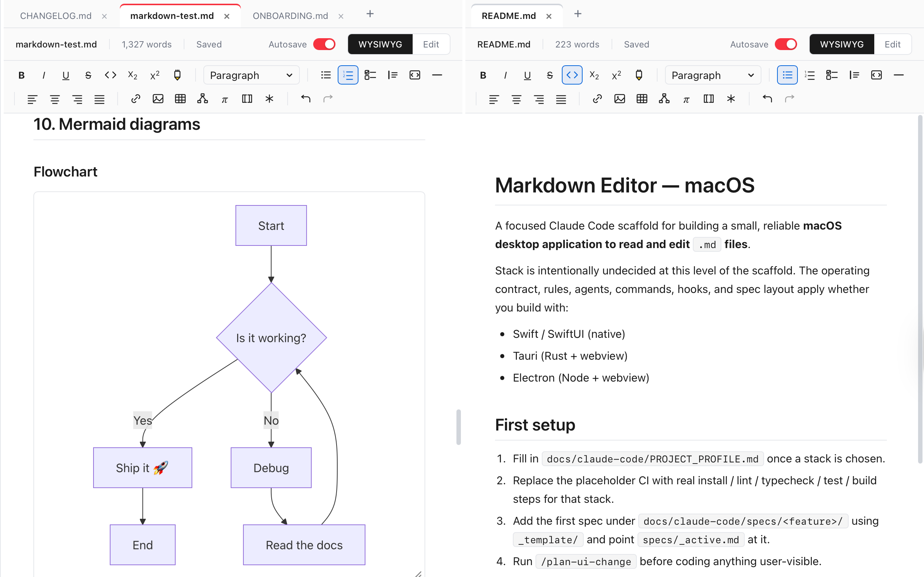Insert code block in README.md toolbar

[x=876, y=75]
